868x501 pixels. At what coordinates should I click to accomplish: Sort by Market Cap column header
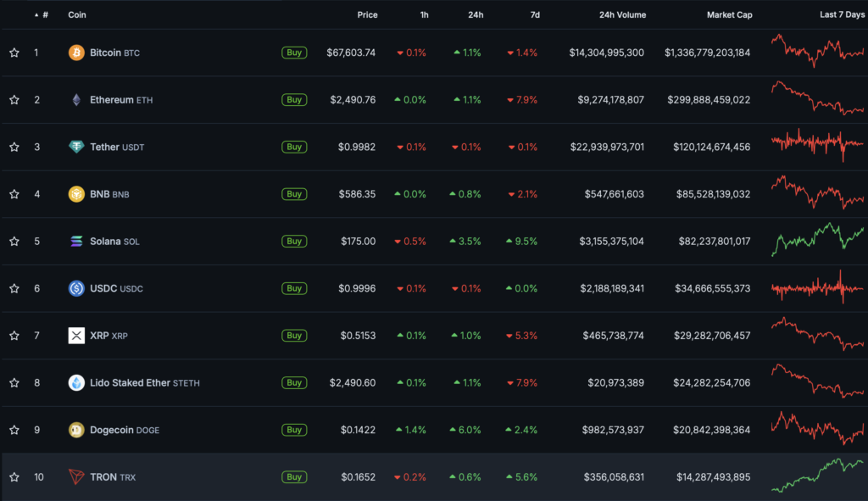coord(729,15)
